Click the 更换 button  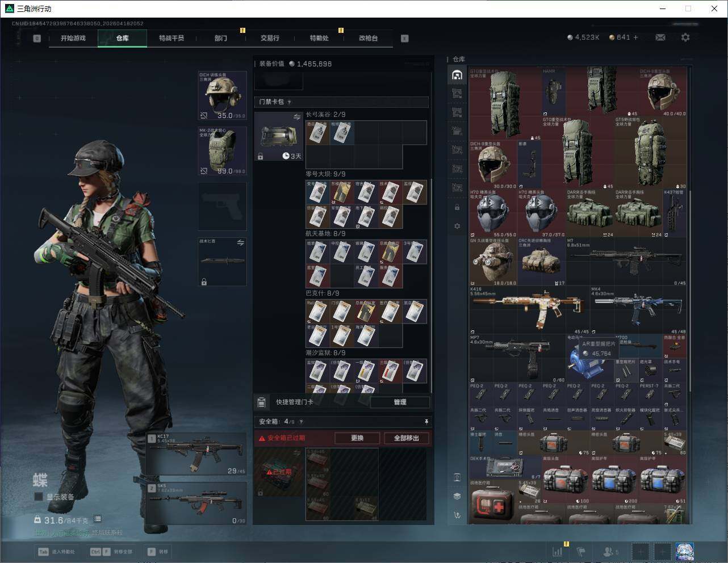357,438
